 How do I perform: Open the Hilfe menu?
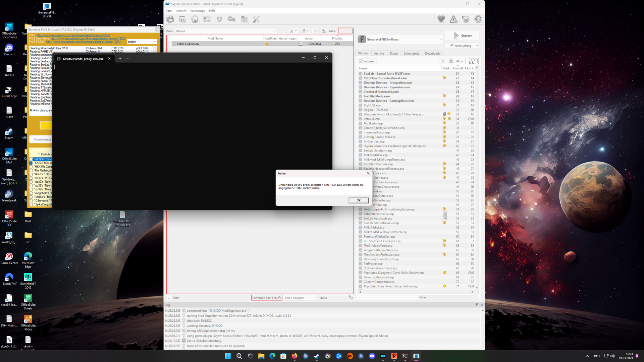point(212,11)
